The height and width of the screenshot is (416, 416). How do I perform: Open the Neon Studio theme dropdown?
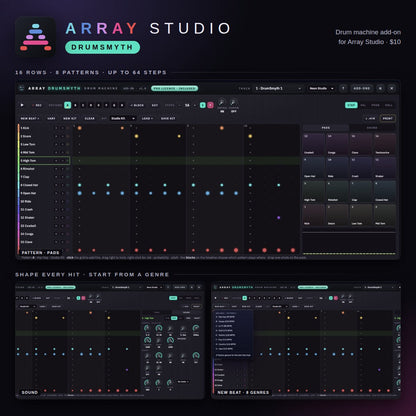pyautogui.click(x=321, y=88)
